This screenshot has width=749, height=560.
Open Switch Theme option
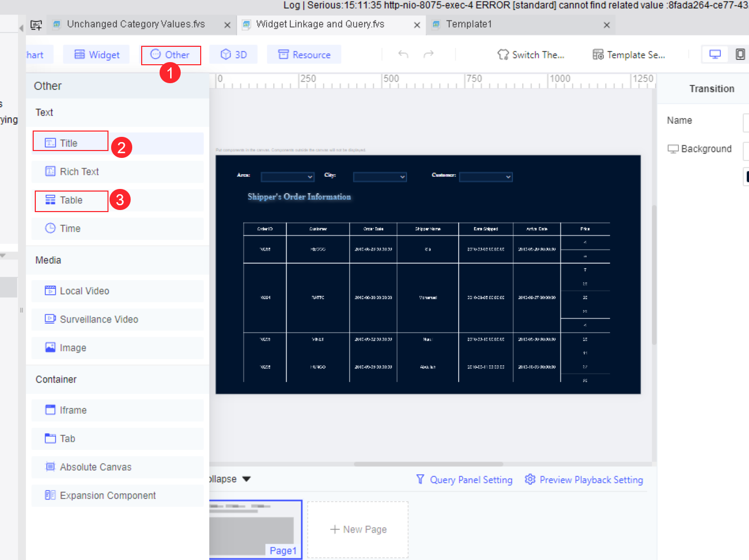(x=530, y=55)
